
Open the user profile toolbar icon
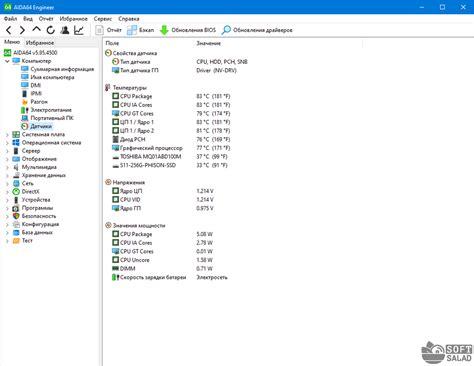click(x=65, y=30)
